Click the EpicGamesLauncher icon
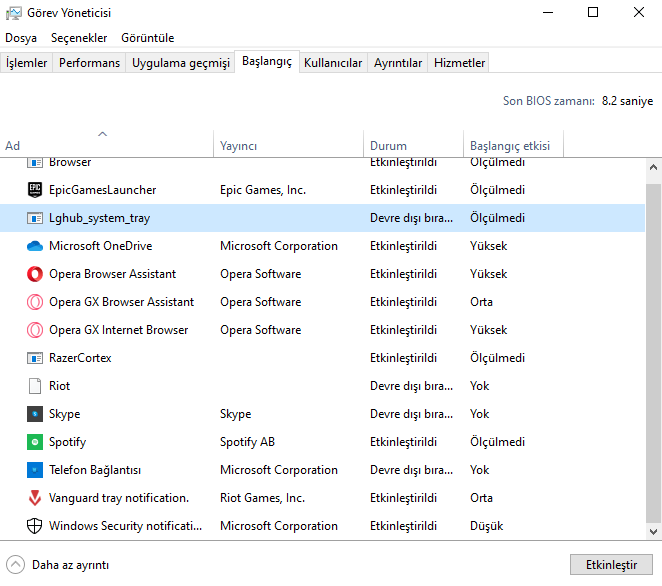This screenshot has height=586, width=662. coord(35,190)
